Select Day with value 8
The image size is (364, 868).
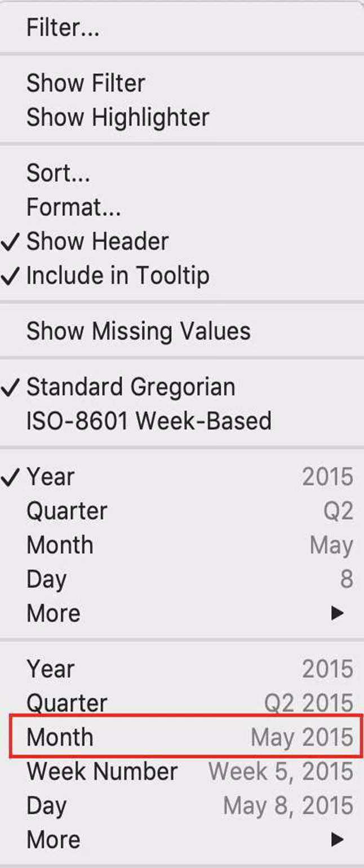coord(46,579)
